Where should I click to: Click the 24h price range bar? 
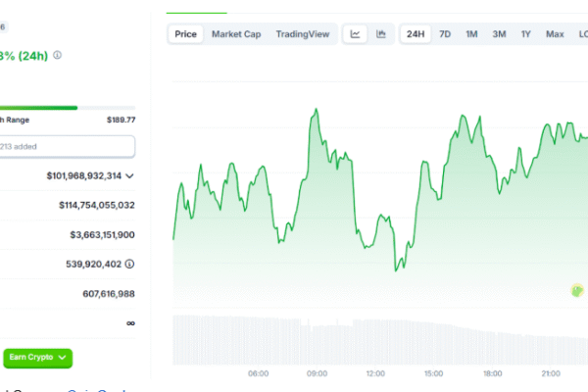coord(67,108)
